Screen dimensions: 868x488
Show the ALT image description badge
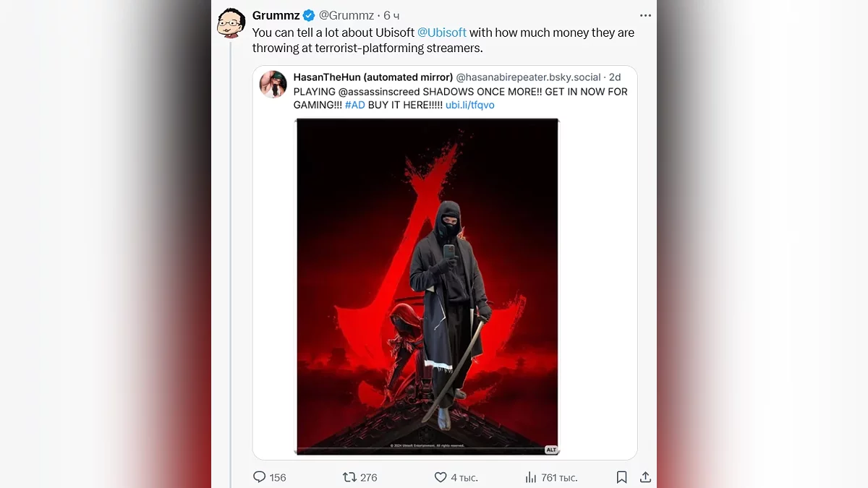pos(551,450)
